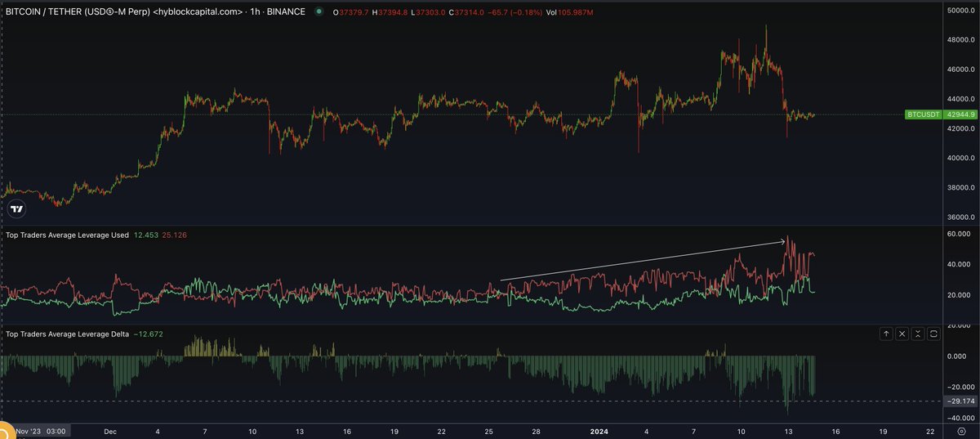Click the -12.672 delta value

point(147,334)
